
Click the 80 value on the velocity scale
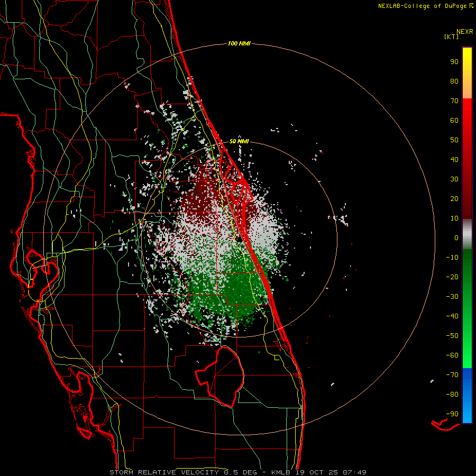[x=454, y=81]
